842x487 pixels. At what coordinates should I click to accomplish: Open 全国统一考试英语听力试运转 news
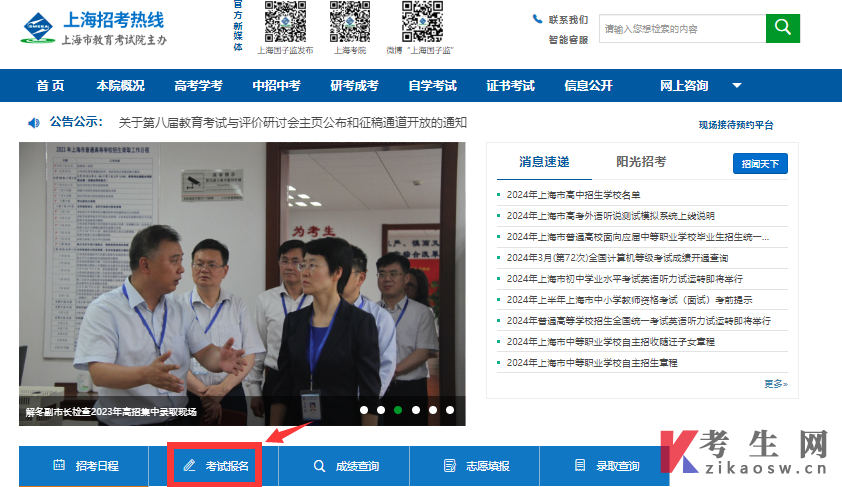[638, 321]
